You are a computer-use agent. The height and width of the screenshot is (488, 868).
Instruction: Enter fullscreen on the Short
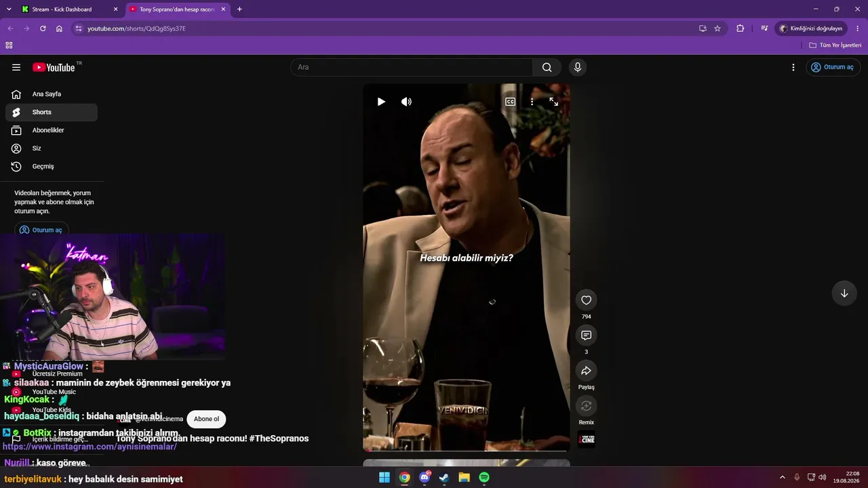coord(554,102)
